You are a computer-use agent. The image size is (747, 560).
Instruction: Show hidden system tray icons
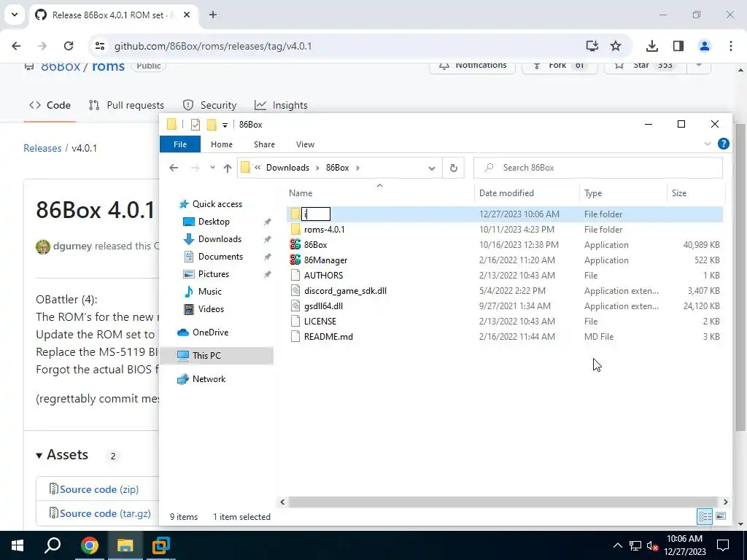tap(617, 545)
